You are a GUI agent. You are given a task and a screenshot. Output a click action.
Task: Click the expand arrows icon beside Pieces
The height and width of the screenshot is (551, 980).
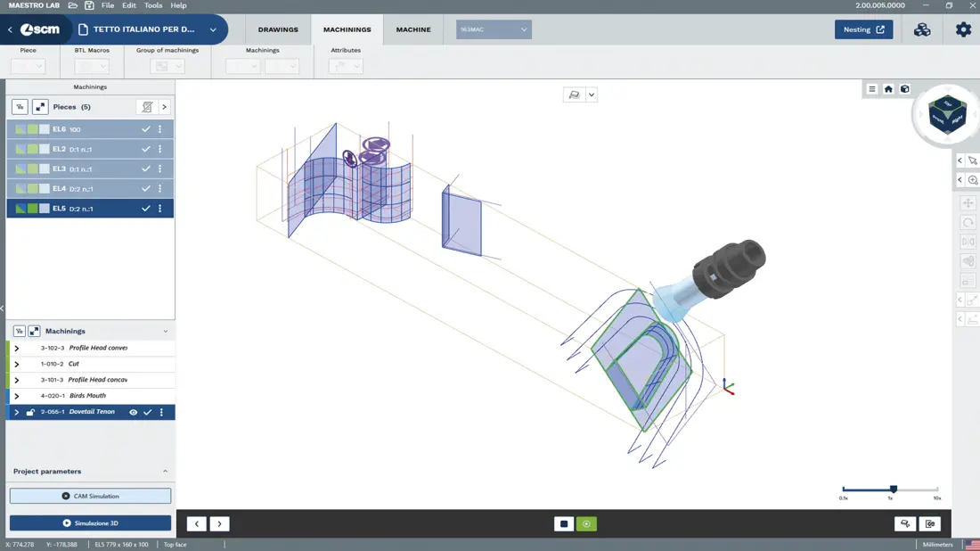tap(40, 107)
